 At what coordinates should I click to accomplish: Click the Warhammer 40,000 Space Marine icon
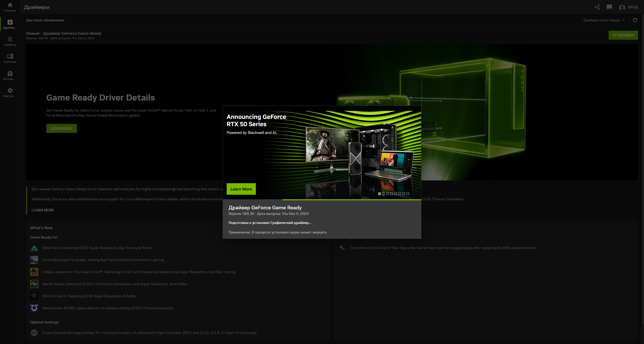click(34, 308)
